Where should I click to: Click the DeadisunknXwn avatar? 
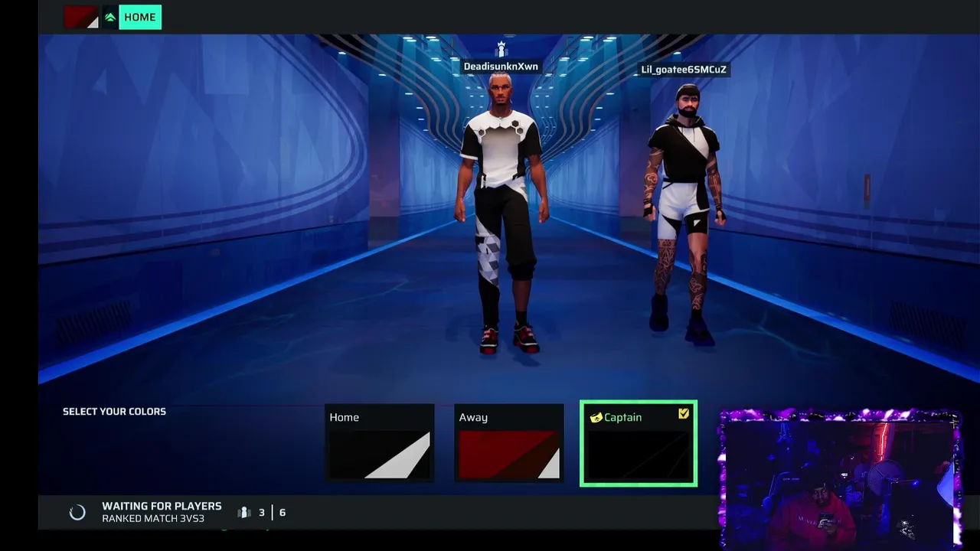[502, 214]
